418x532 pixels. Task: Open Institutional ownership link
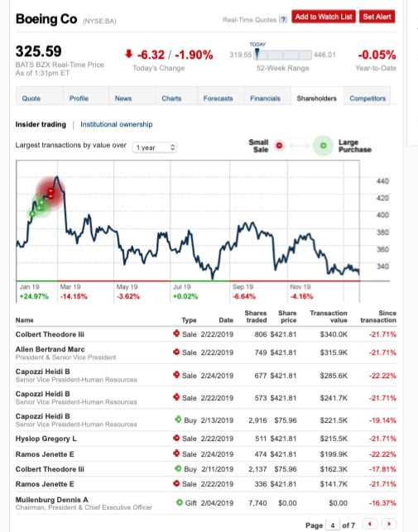coord(117,124)
